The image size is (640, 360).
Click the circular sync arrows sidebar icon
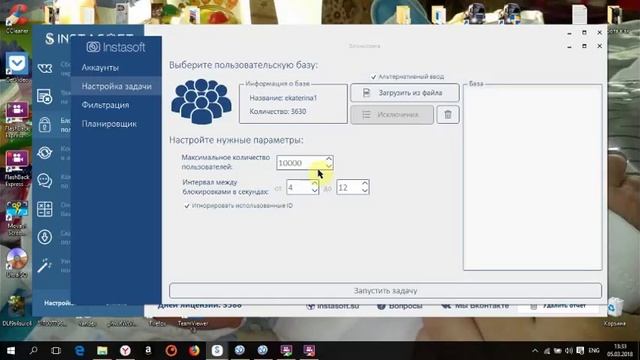click(x=44, y=153)
